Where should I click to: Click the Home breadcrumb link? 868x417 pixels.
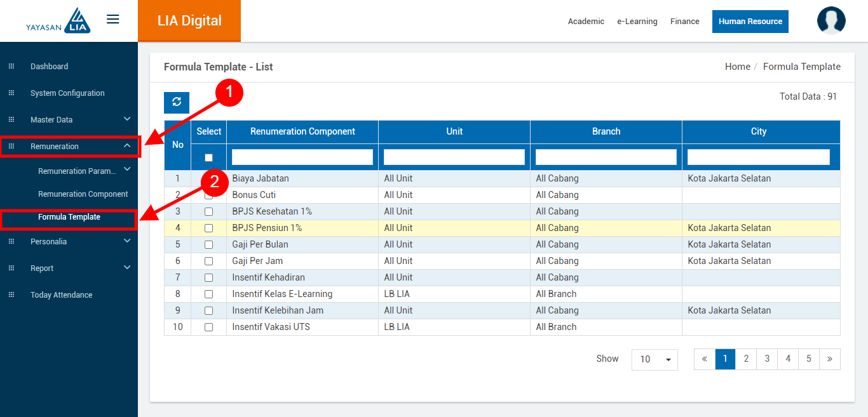[x=737, y=67]
